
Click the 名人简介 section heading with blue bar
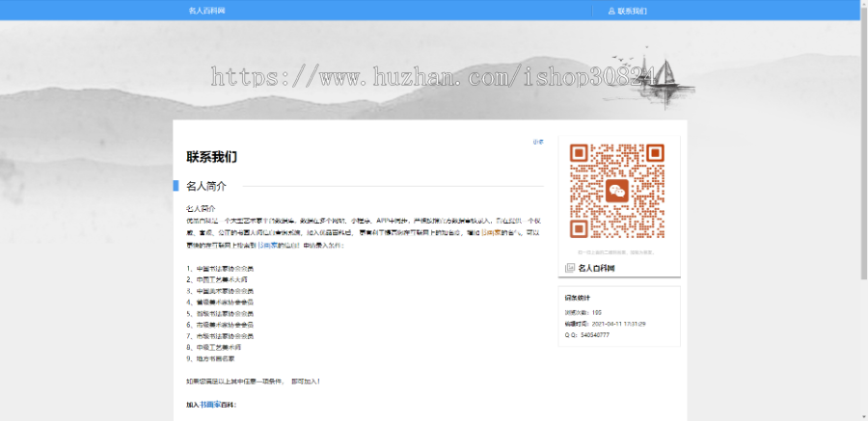coord(206,186)
